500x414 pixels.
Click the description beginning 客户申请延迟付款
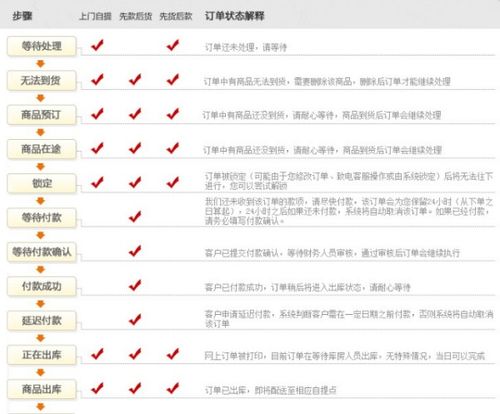point(349,319)
